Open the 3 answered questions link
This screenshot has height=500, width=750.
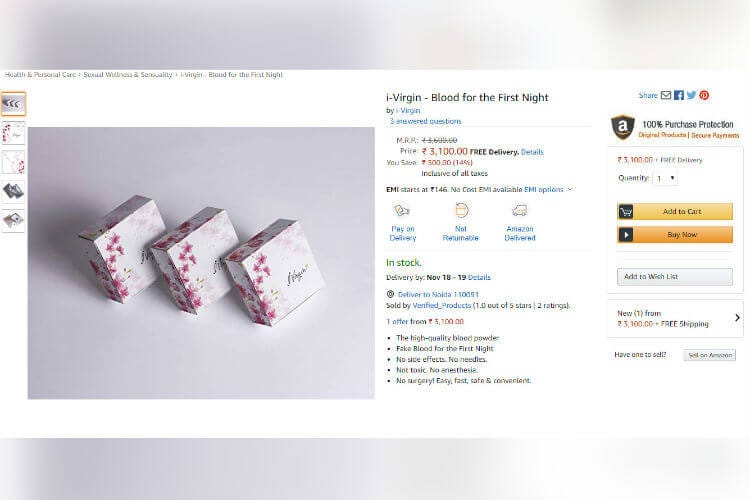[425, 122]
